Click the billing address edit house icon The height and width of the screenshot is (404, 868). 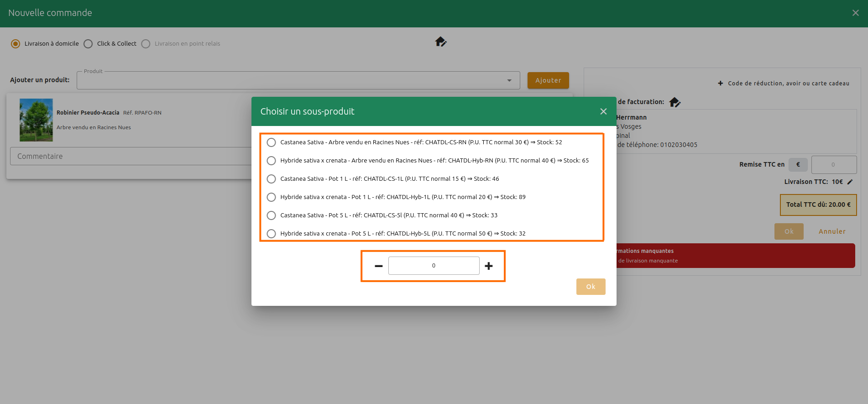pyautogui.click(x=674, y=102)
